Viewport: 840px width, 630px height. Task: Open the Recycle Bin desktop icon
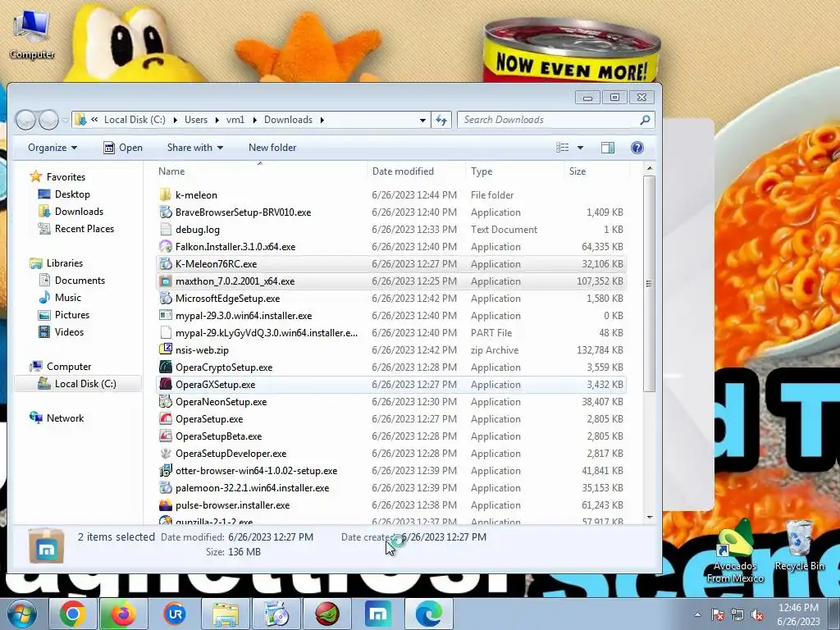(x=799, y=545)
